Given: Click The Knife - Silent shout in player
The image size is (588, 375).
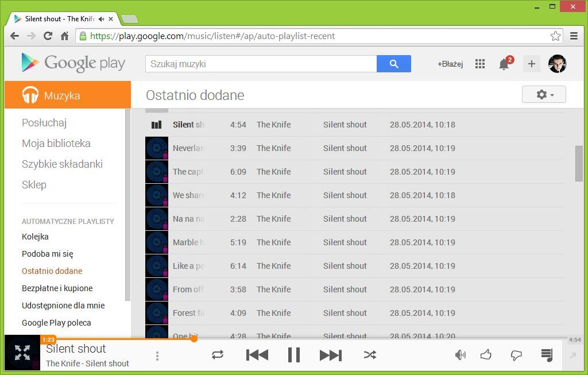Looking at the screenshot, I should coord(87,364).
